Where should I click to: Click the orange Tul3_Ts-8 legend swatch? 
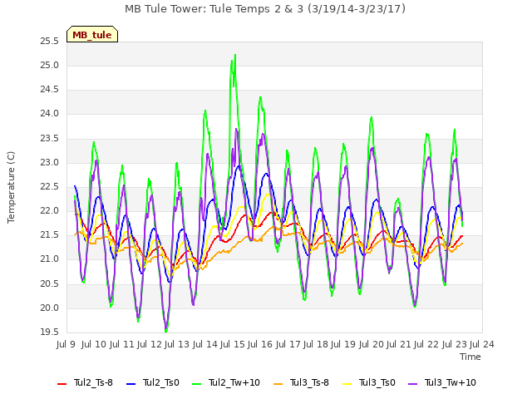[278, 384]
